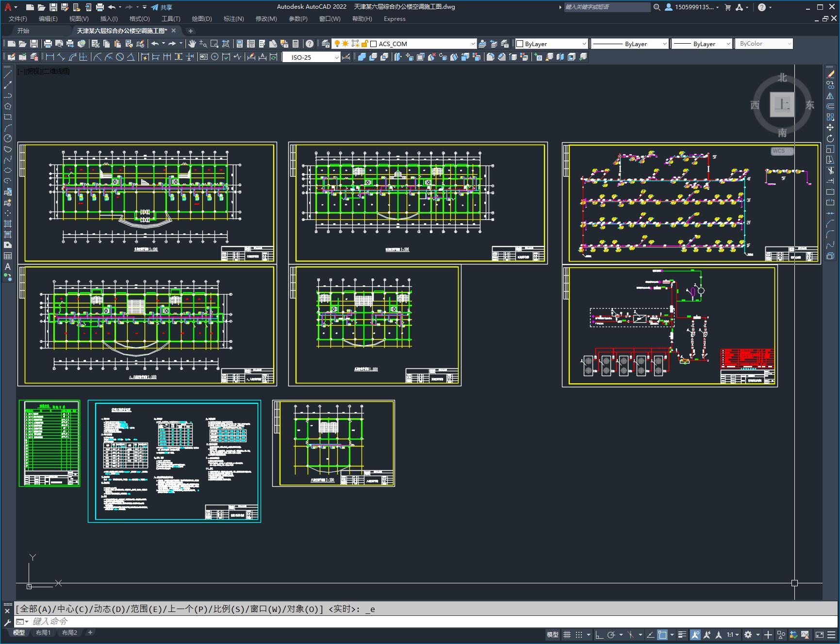The image size is (840, 644).
Task: Switch to the 布局1 layout tab
Action: tap(43, 632)
